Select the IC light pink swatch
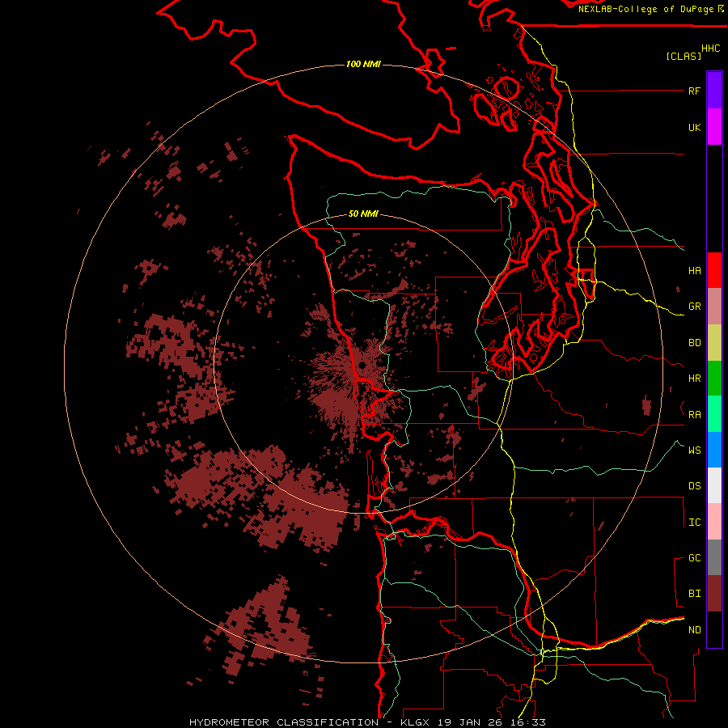Image resolution: width=728 pixels, height=728 pixels. click(714, 522)
